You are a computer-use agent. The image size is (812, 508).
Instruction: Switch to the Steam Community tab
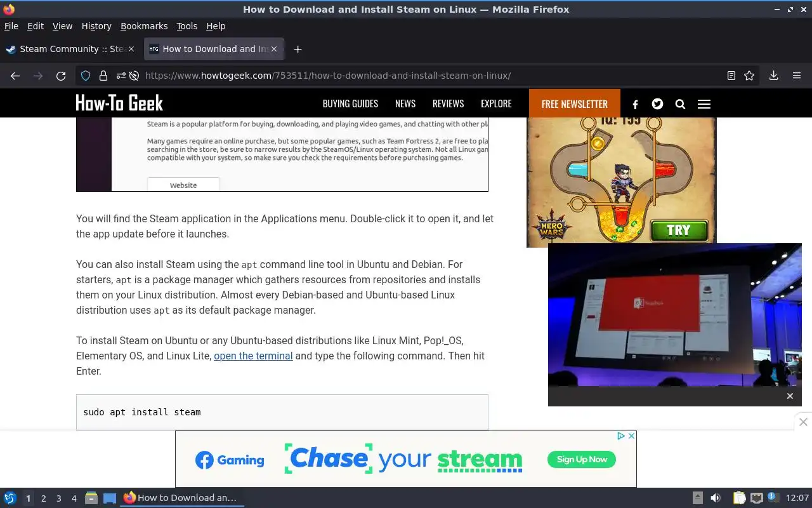tap(70, 49)
